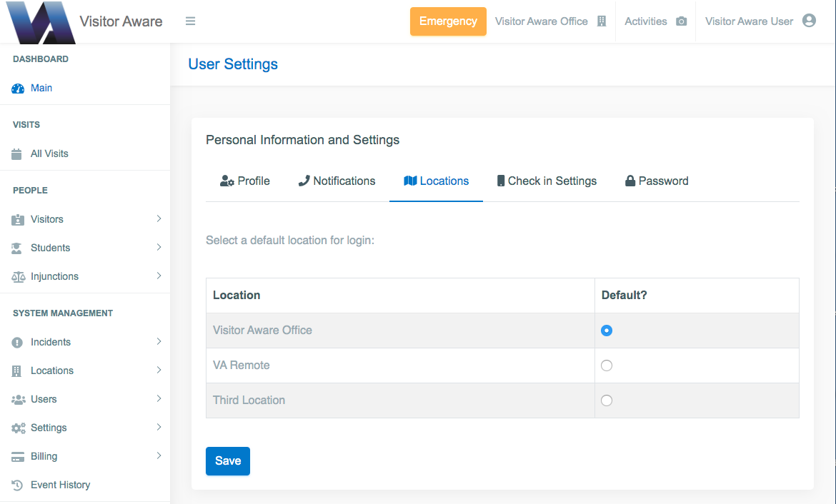Open All Visits in sidebar
The image size is (836, 504).
click(x=49, y=154)
